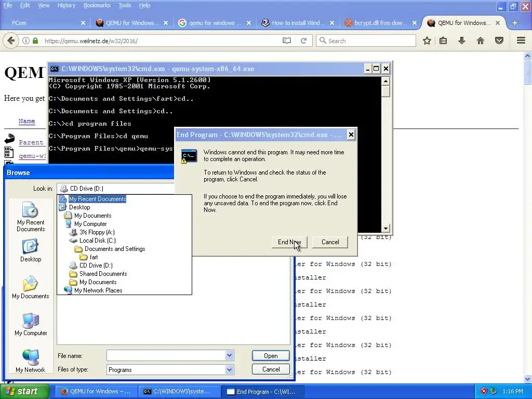
Task: Select CD Drive (D:) tree entry
Action: click(x=96, y=265)
